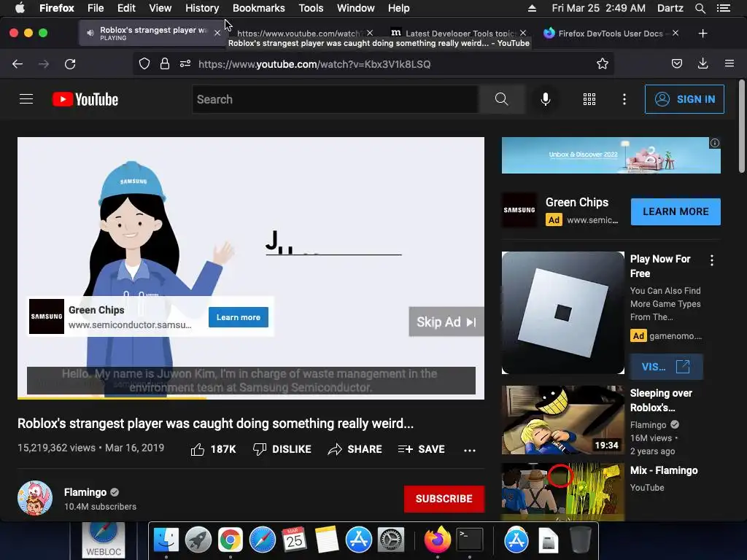Launch Launchpad from the Dock
The height and width of the screenshot is (560, 747).
[198, 540]
